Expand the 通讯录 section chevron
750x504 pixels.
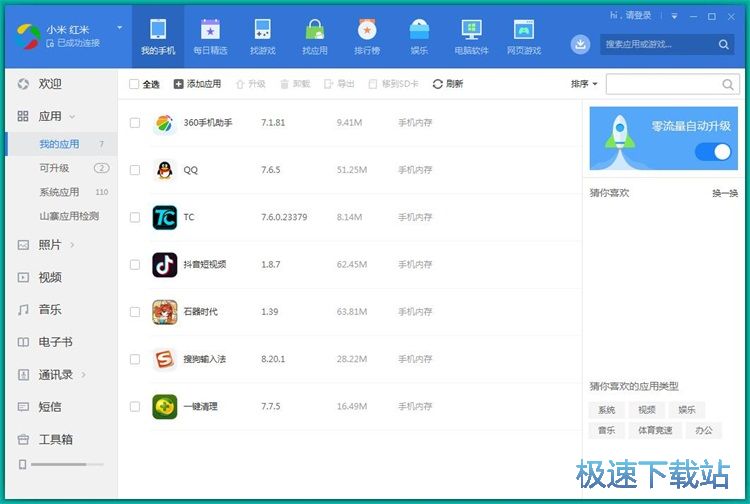[x=84, y=374]
